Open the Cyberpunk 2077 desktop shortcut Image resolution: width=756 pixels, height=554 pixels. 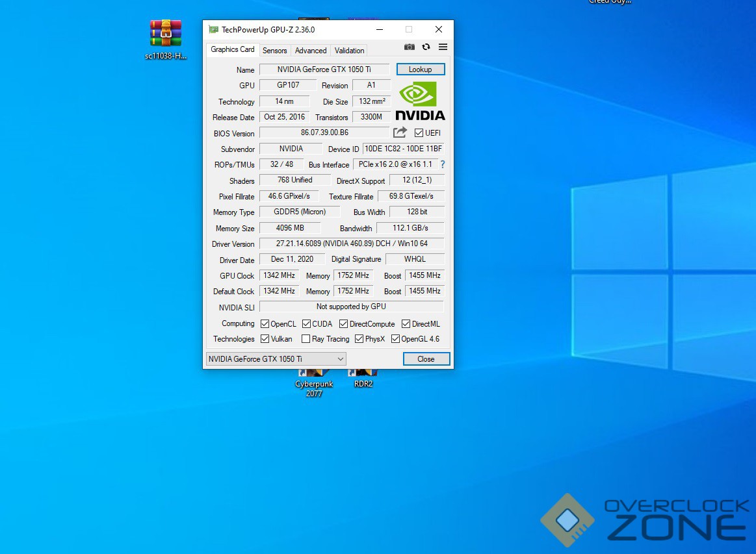tap(314, 380)
